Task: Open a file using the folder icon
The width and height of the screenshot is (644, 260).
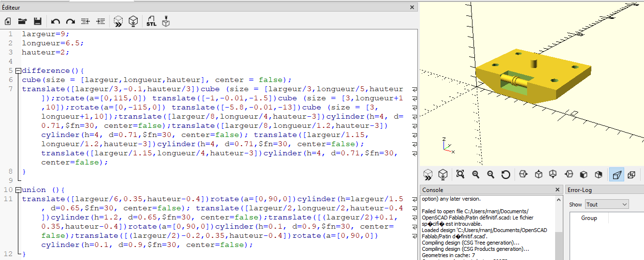Action: click(22, 21)
